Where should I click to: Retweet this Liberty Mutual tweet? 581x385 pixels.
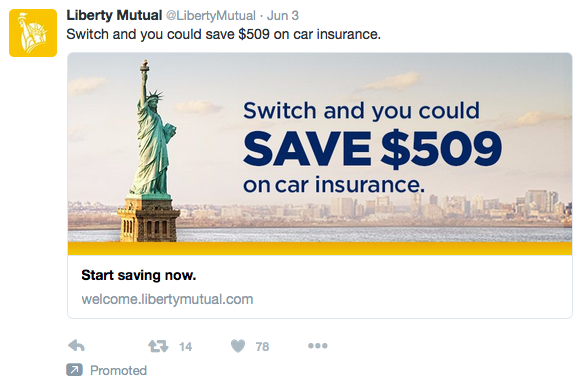pos(158,346)
